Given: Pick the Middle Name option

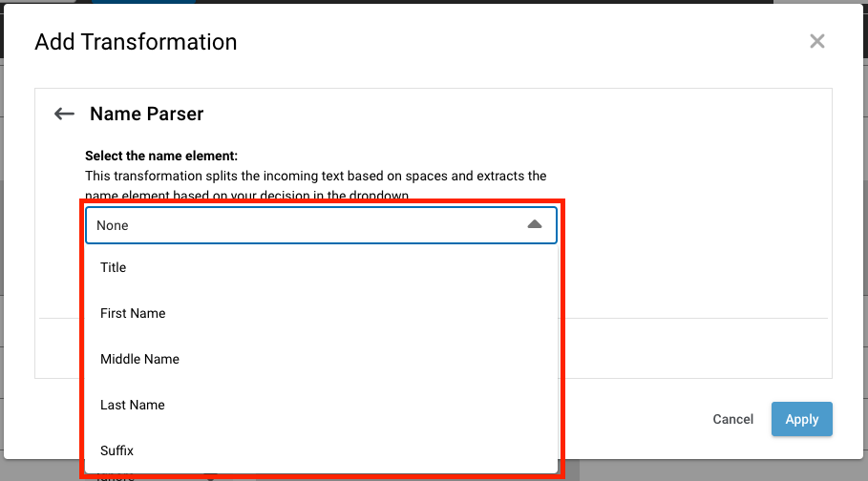Looking at the screenshot, I should [x=139, y=359].
